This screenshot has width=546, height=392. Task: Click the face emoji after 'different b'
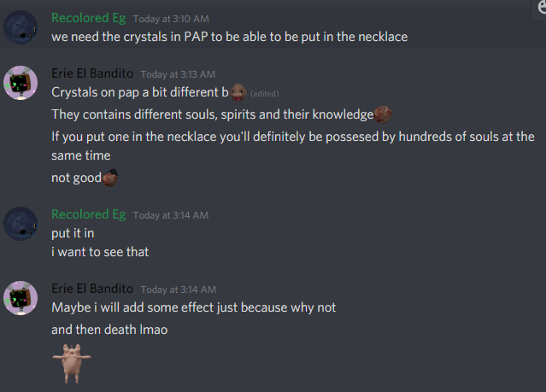pyautogui.click(x=238, y=92)
